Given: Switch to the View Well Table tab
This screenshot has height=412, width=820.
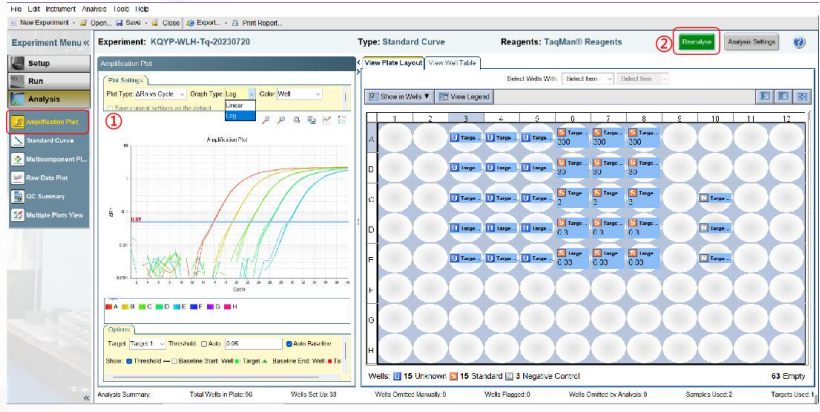Looking at the screenshot, I should tap(453, 63).
